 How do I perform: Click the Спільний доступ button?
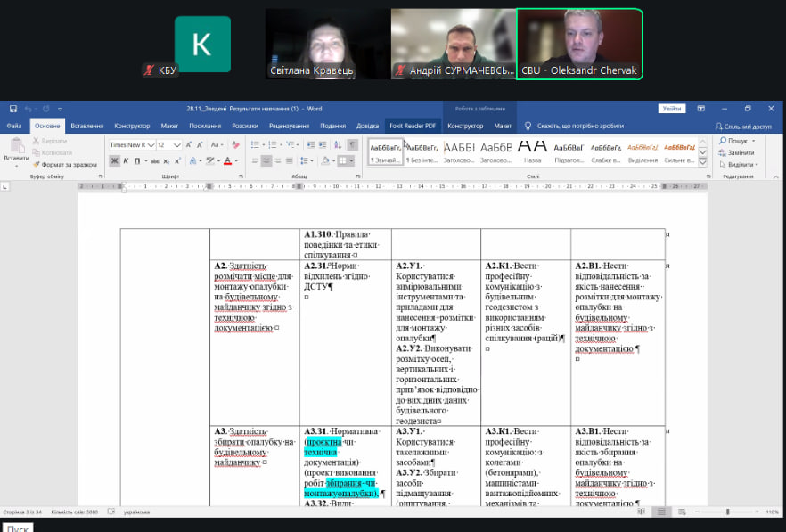[x=743, y=127]
